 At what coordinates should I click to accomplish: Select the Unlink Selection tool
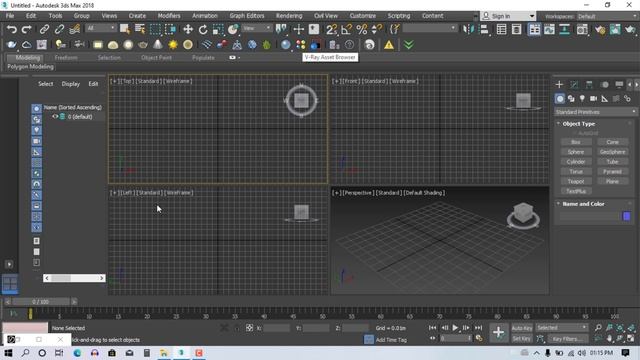pos(59,29)
